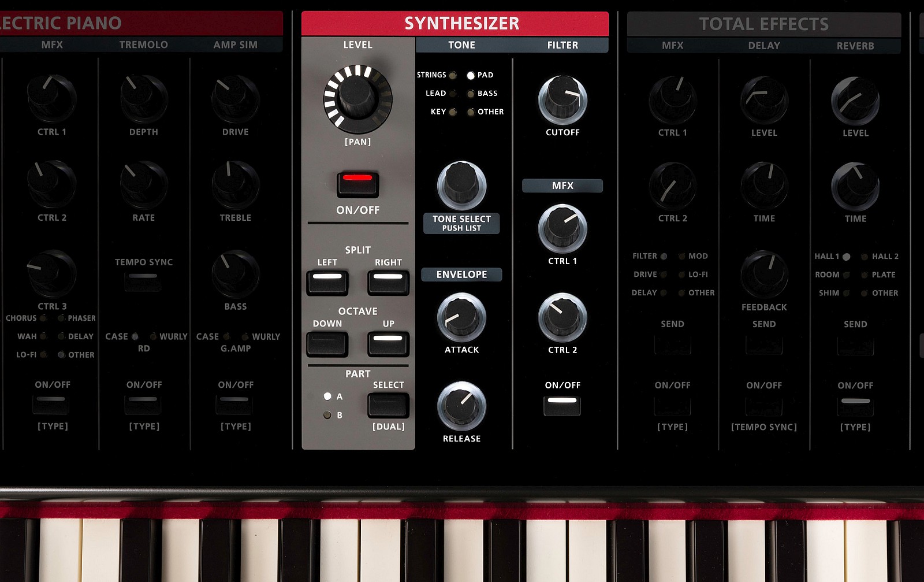Toggle the REVERB ON/OFF button
This screenshot has height=582, width=924.
855,406
